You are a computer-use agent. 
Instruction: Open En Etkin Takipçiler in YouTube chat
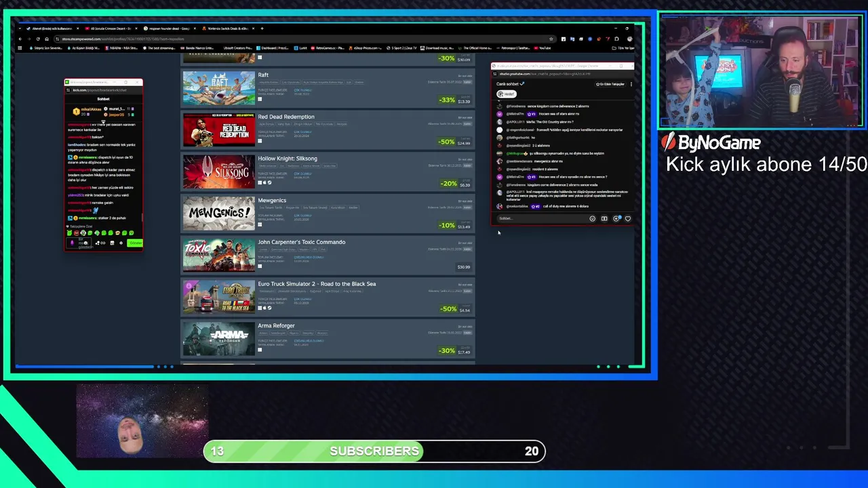click(x=610, y=84)
